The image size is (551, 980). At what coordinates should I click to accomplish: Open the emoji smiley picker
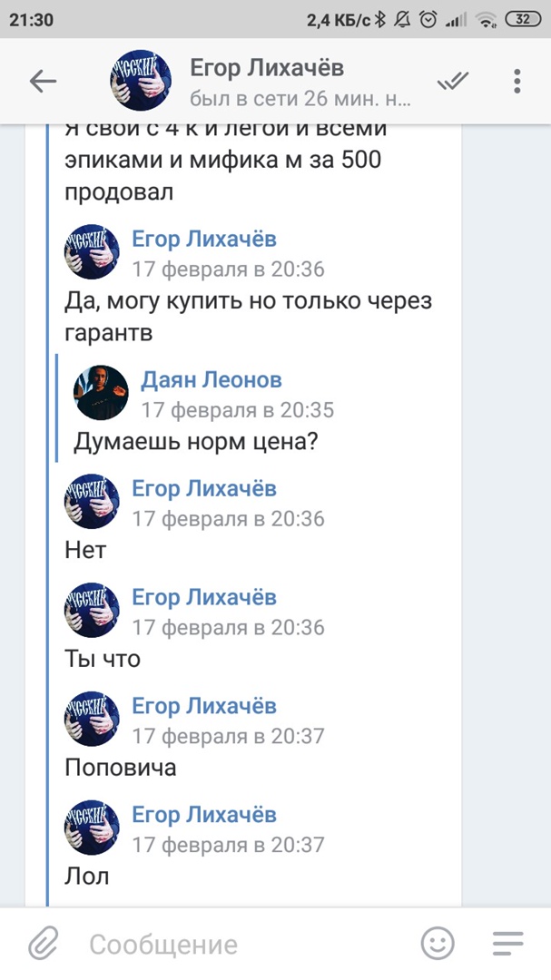click(x=438, y=944)
